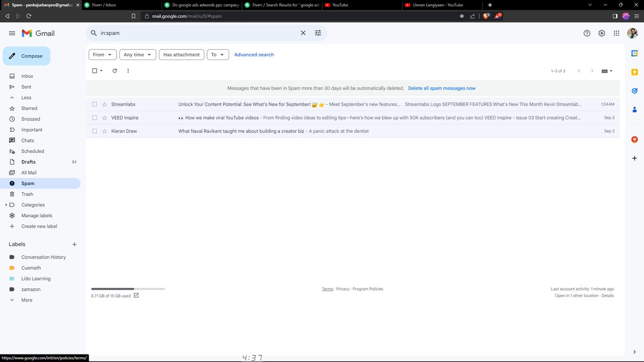
Task: Star the Kieran Drew email
Action: [105, 131]
